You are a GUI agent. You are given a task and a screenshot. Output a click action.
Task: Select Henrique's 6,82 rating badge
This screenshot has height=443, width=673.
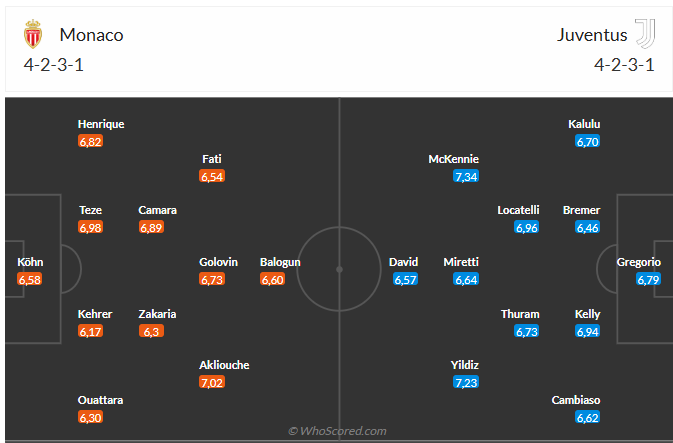(90, 141)
